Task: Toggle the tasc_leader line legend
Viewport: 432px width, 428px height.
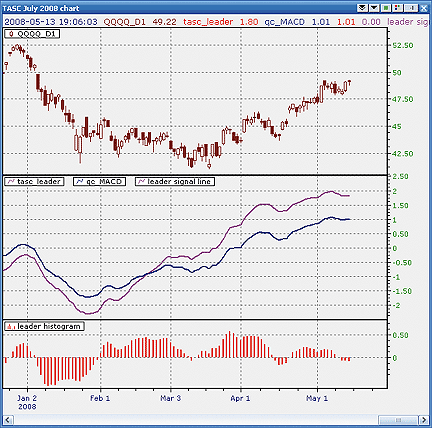Action: 34,181
